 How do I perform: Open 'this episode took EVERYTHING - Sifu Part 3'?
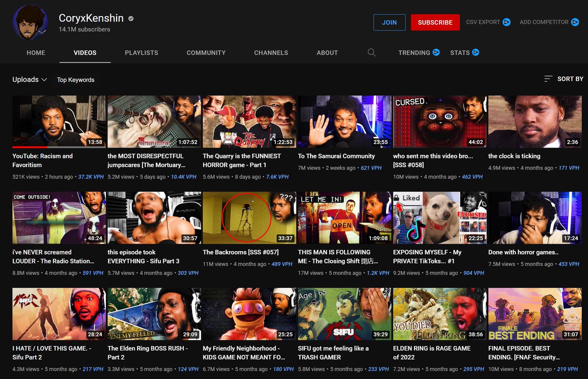(x=144, y=256)
